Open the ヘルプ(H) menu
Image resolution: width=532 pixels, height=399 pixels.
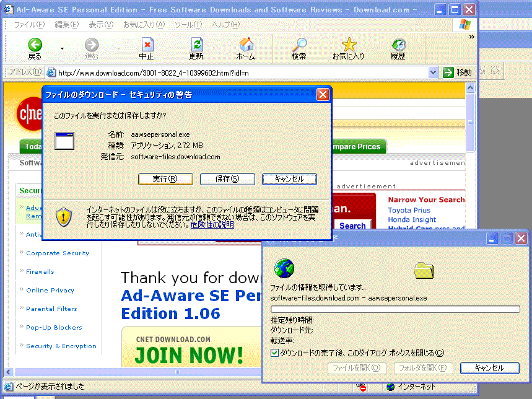pos(226,25)
